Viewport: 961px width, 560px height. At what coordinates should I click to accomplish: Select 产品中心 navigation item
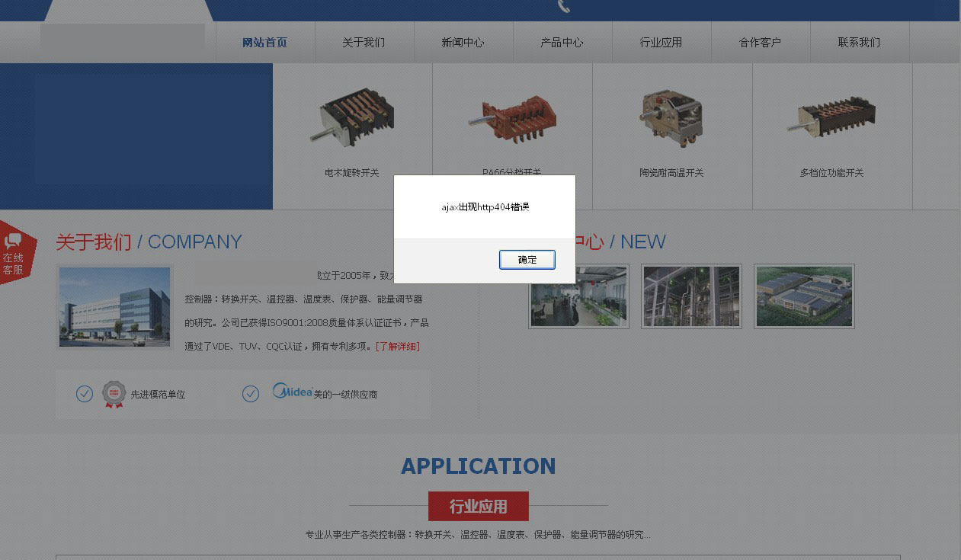pyautogui.click(x=562, y=43)
